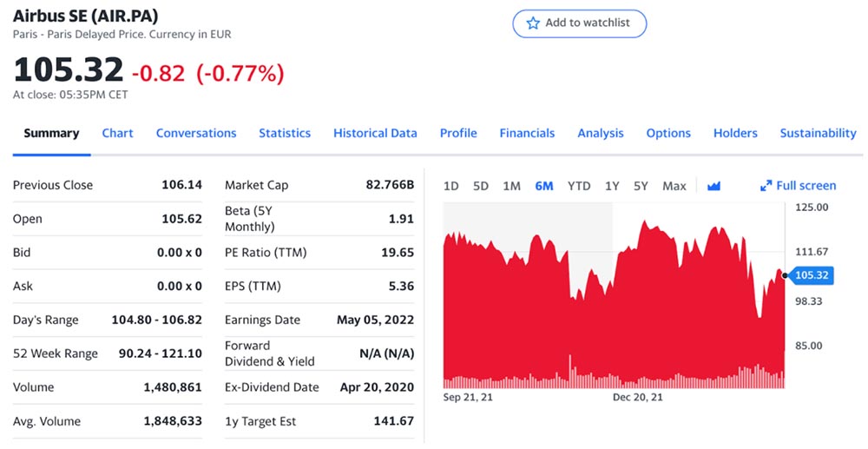
Task: Click the -0.82 (-0.77%) price change
Action: (208, 73)
